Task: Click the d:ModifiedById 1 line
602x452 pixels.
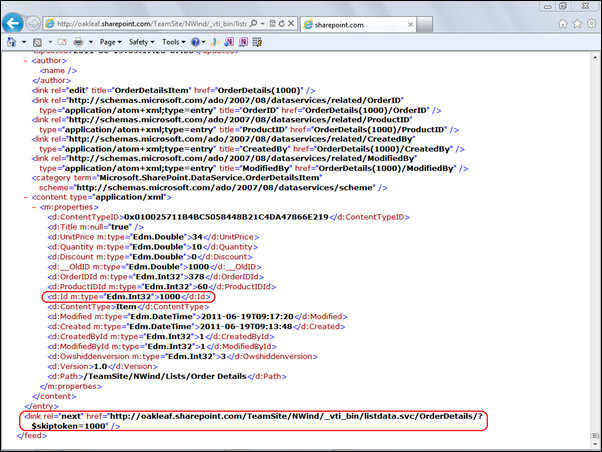Action: pyautogui.click(x=162, y=347)
